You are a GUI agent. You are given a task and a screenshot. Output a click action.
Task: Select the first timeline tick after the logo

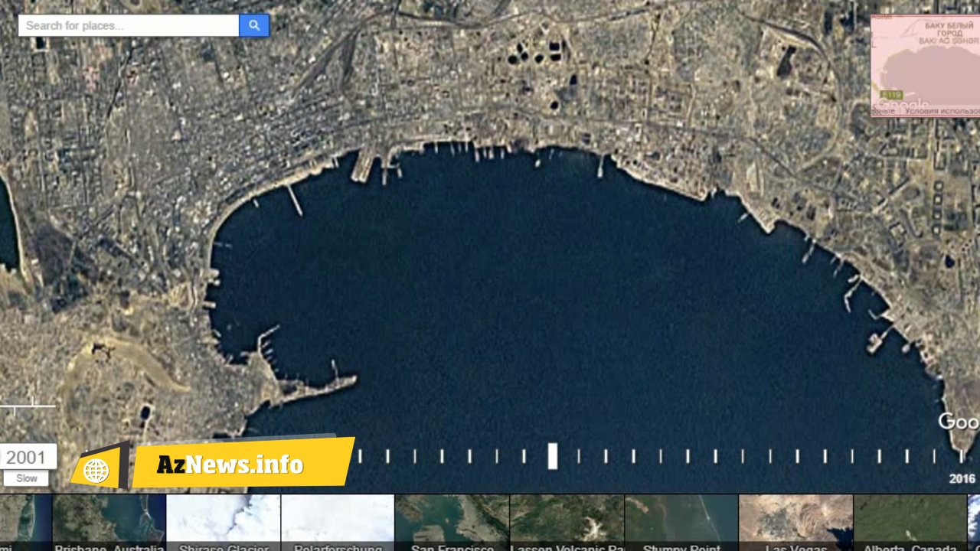[360, 456]
